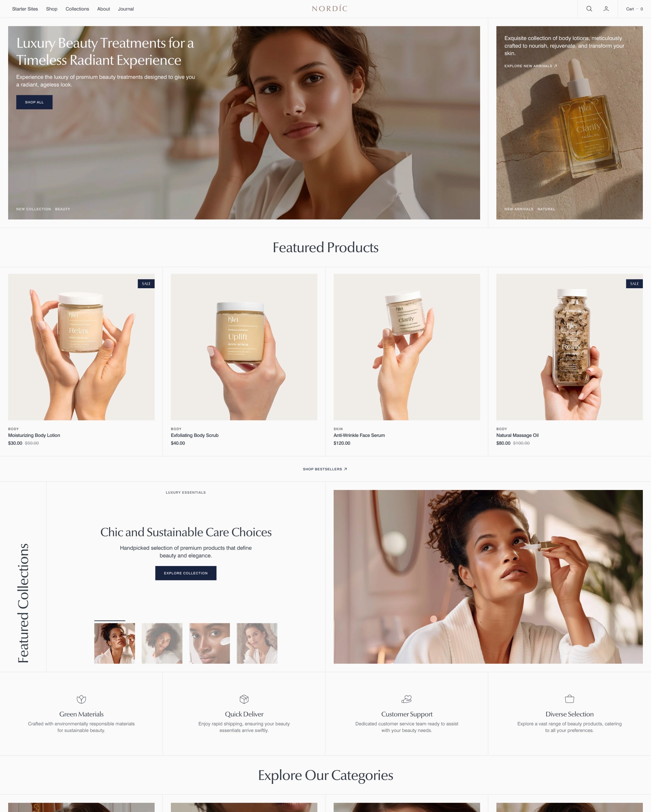Toggle the Journal navigation item
Screen dimensions: 651x812
pos(126,9)
